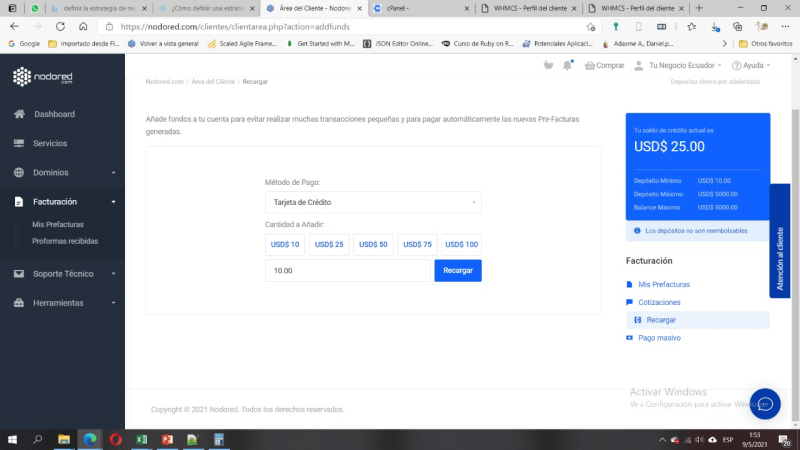Open PowerPoint from the taskbar
The height and width of the screenshot is (450, 800).
[167, 439]
